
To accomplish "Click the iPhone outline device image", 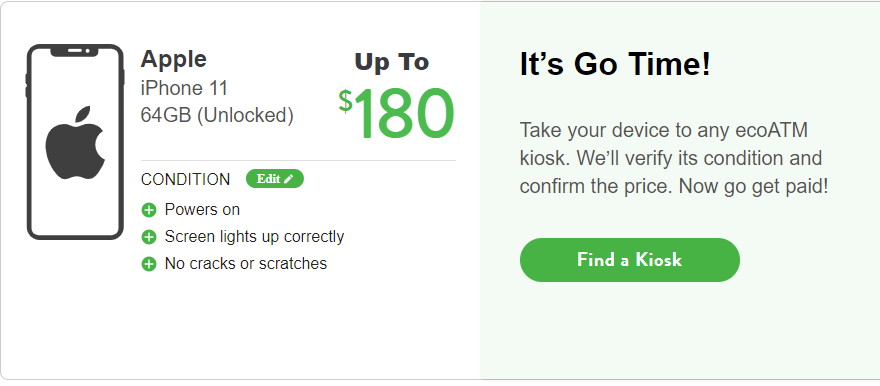I will click(x=75, y=142).
